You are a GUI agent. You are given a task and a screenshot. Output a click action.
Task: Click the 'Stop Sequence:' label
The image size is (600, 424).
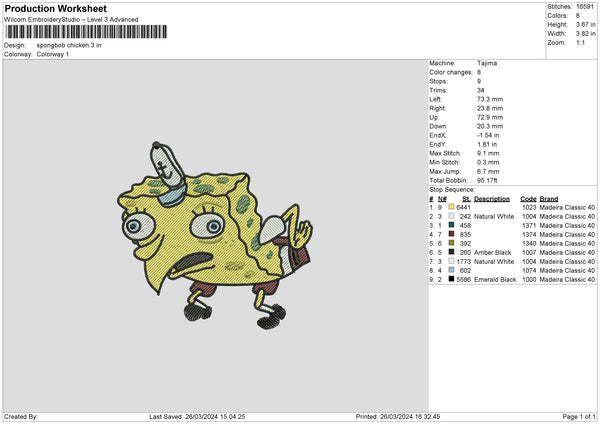pyautogui.click(x=452, y=190)
